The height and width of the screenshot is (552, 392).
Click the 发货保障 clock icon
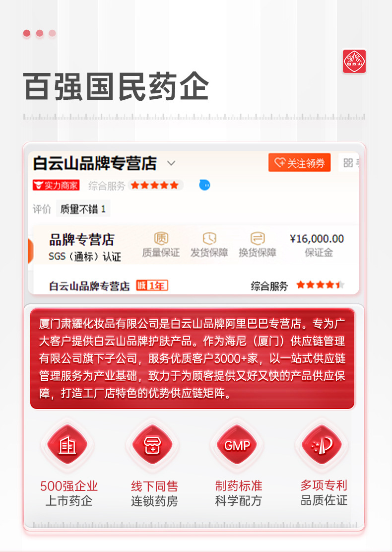209,239
